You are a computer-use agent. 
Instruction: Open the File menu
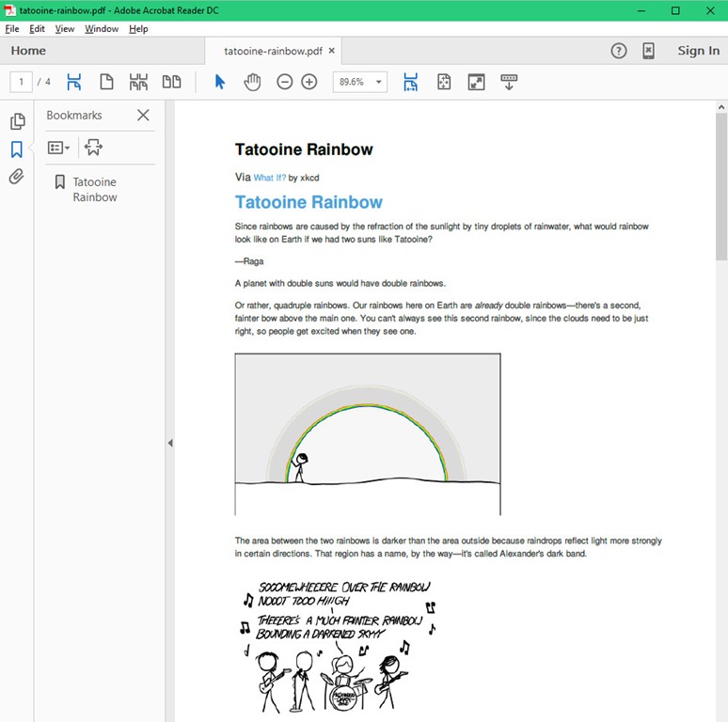(12, 29)
